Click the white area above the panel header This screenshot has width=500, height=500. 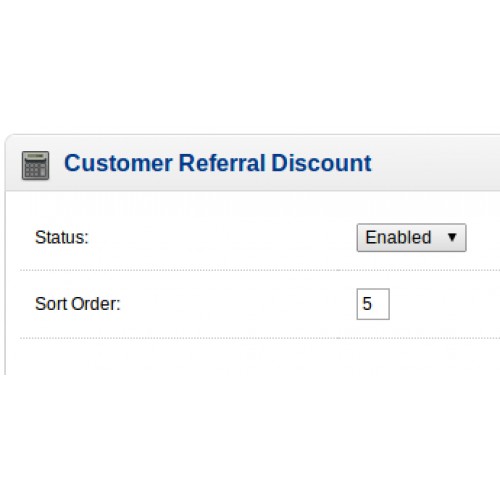(x=250, y=67)
